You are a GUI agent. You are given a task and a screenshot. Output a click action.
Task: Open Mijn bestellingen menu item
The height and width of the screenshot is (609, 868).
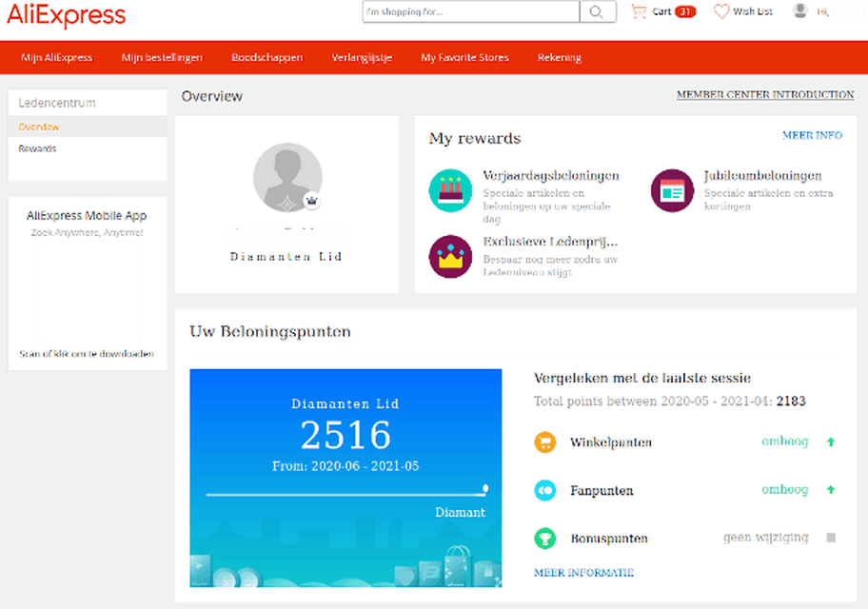(x=162, y=58)
